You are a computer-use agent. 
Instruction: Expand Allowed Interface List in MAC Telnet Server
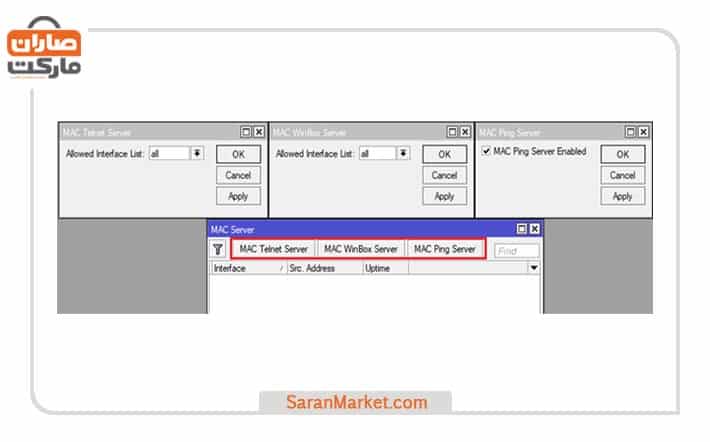tap(197, 153)
